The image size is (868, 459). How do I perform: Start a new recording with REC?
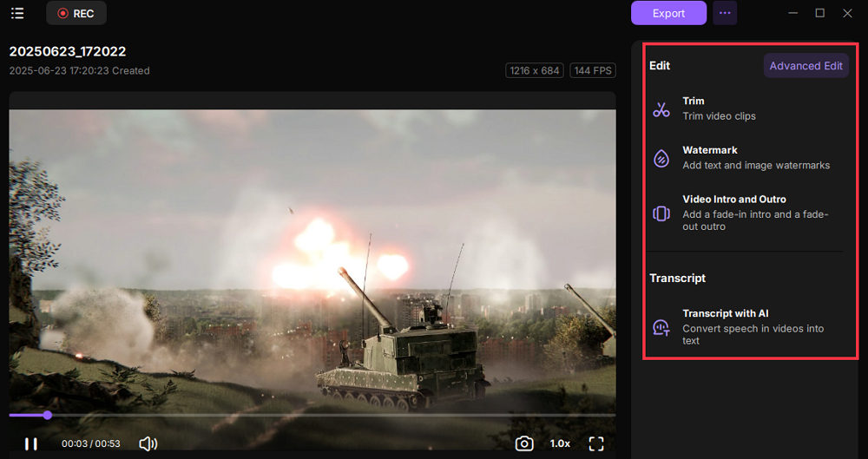76,13
